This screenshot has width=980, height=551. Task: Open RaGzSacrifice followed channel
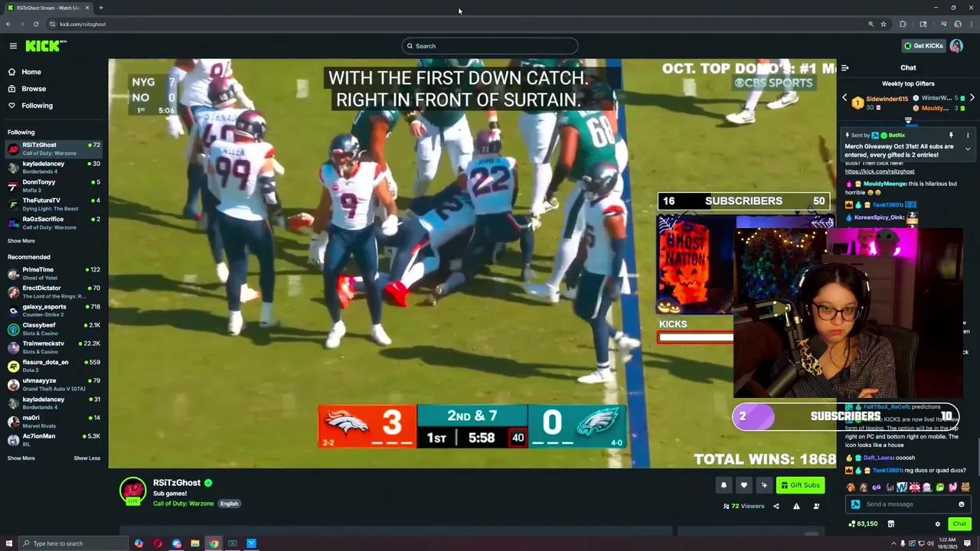pos(54,223)
